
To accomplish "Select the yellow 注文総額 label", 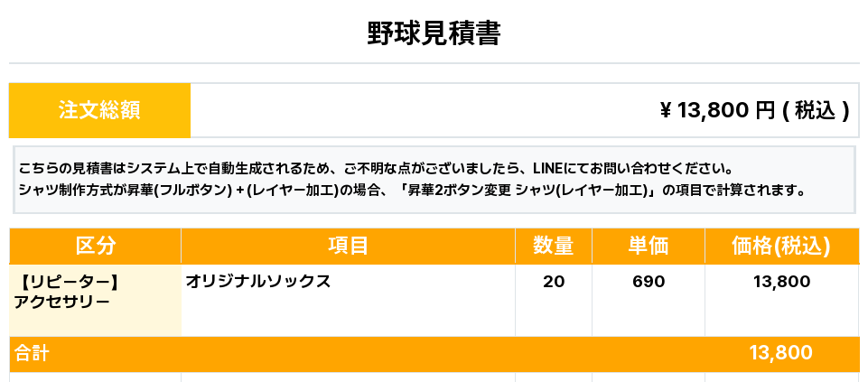I will coord(99,110).
